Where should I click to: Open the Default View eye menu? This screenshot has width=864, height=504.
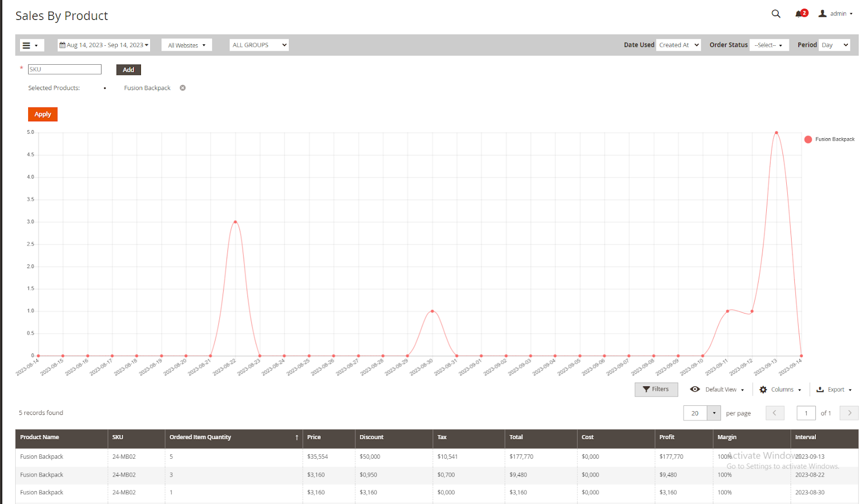pos(717,390)
